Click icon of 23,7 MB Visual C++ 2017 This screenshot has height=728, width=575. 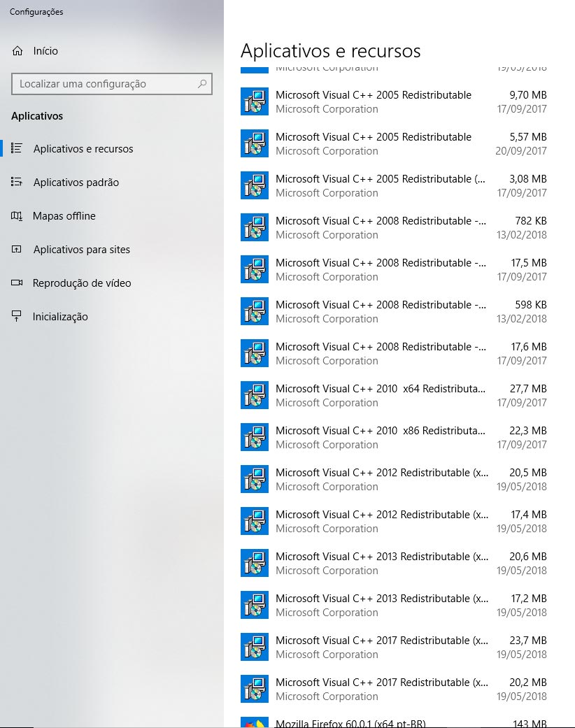[255, 647]
